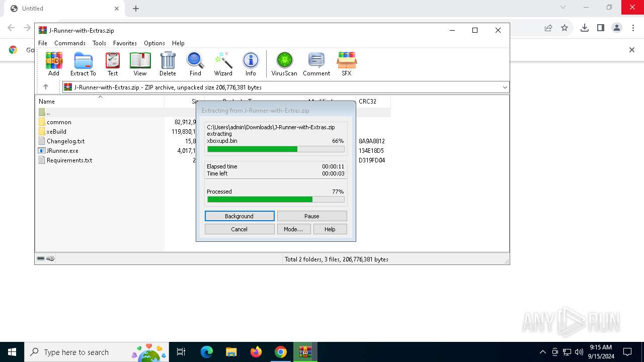
Task: Select the common folder
Action: (x=59, y=122)
